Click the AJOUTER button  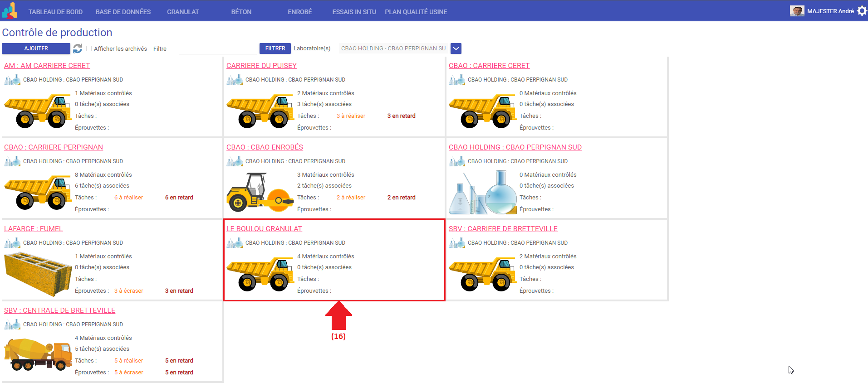[36, 48]
